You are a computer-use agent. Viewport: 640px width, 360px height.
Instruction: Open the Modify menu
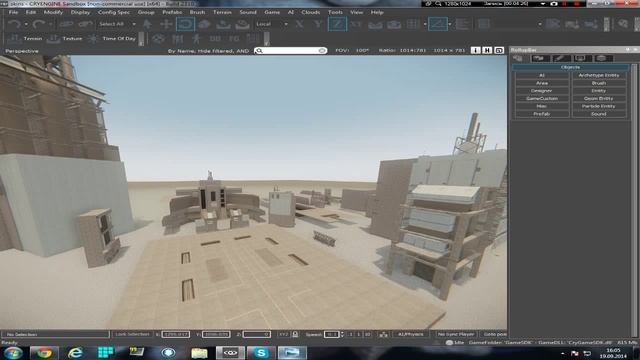(x=53, y=12)
